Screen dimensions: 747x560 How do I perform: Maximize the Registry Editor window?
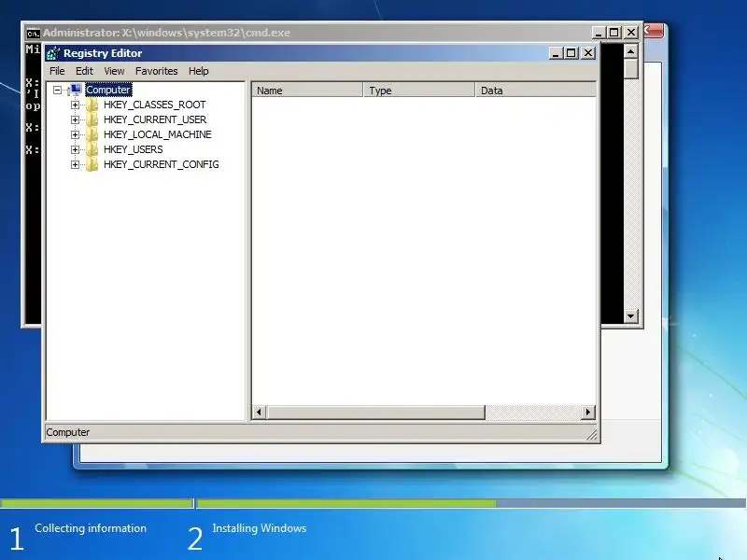click(571, 53)
